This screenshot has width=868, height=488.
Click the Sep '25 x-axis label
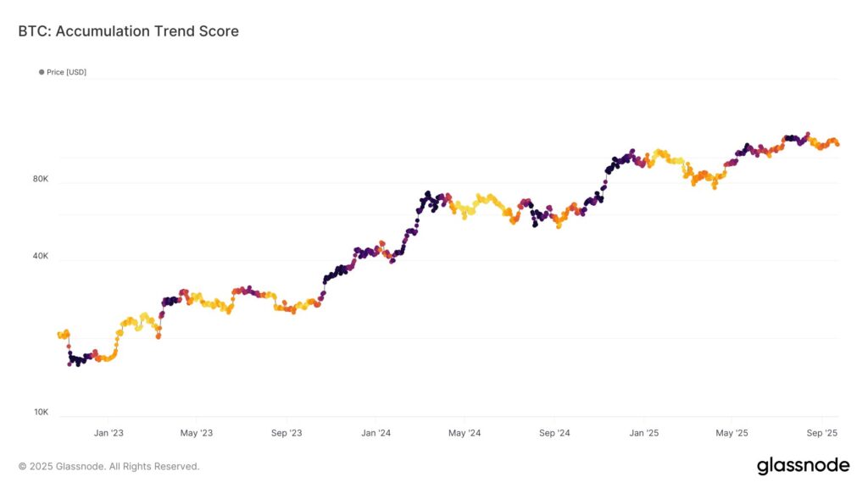821,433
